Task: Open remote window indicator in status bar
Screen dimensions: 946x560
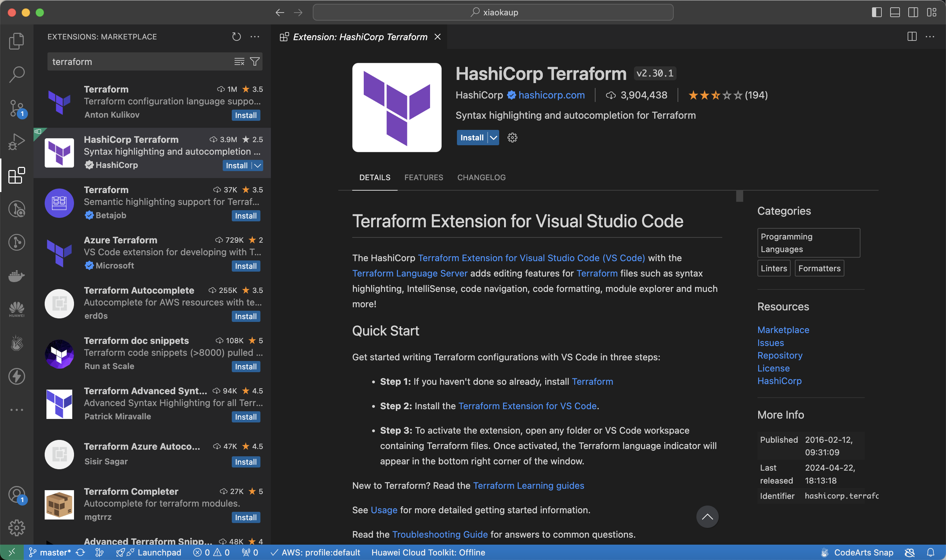Action: tap(12, 552)
